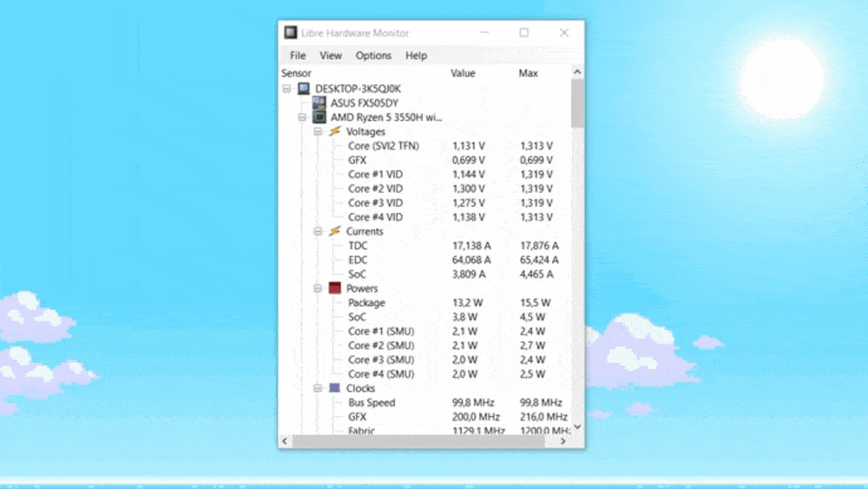
Task: Select the ASUS FX505DY tree row
Action: tap(365, 103)
